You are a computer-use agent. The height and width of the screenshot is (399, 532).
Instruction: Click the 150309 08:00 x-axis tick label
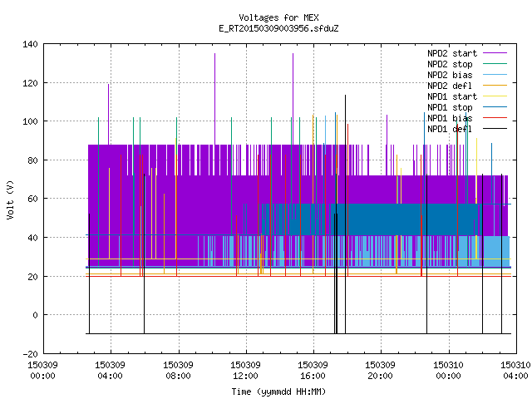pos(178,371)
